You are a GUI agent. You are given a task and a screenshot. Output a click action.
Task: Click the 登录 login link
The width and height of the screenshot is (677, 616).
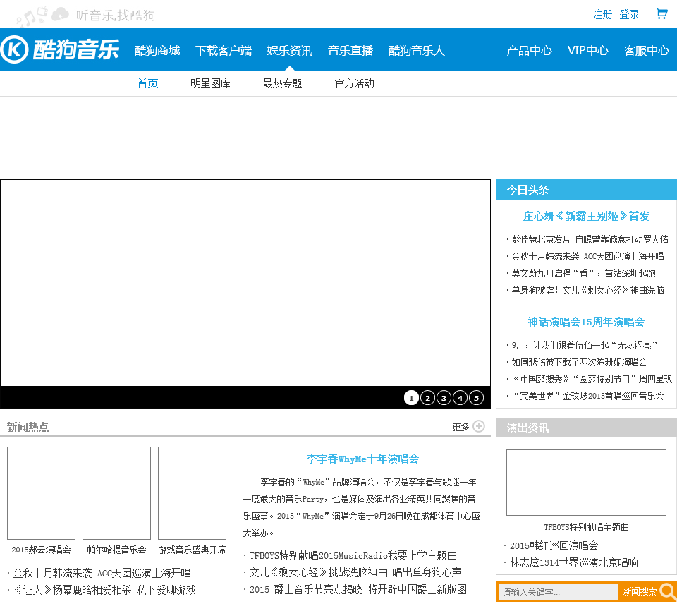[629, 14]
